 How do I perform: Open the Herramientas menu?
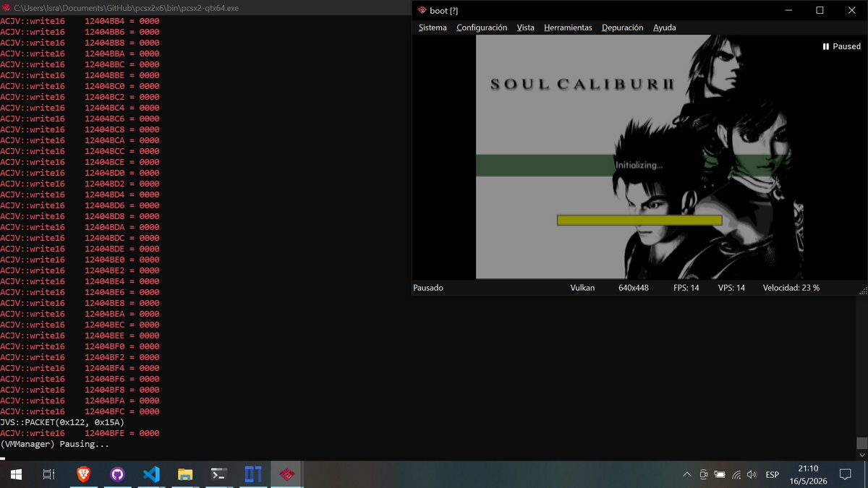[x=568, y=27]
